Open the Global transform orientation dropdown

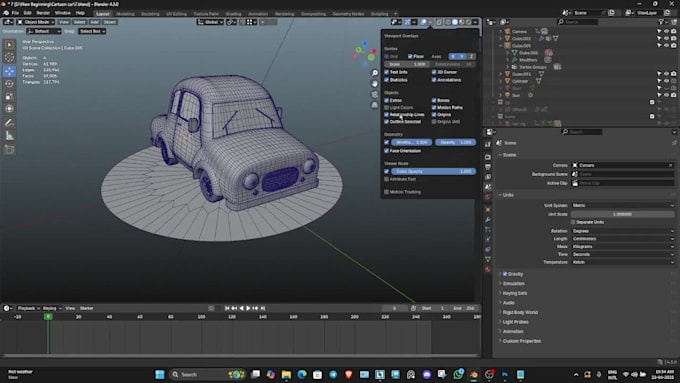(x=211, y=22)
